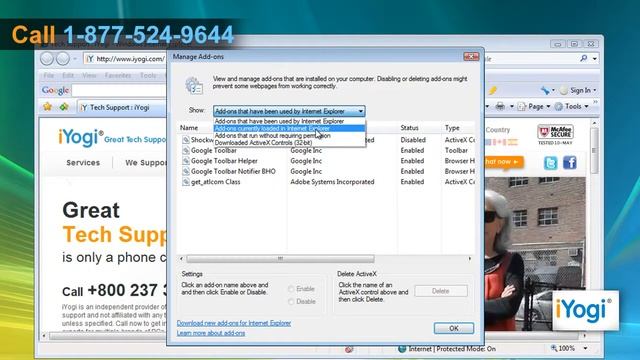This screenshot has width=640, height=360.
Task: Click the get_atlcom Class row icon
Action: coord(186,182)
